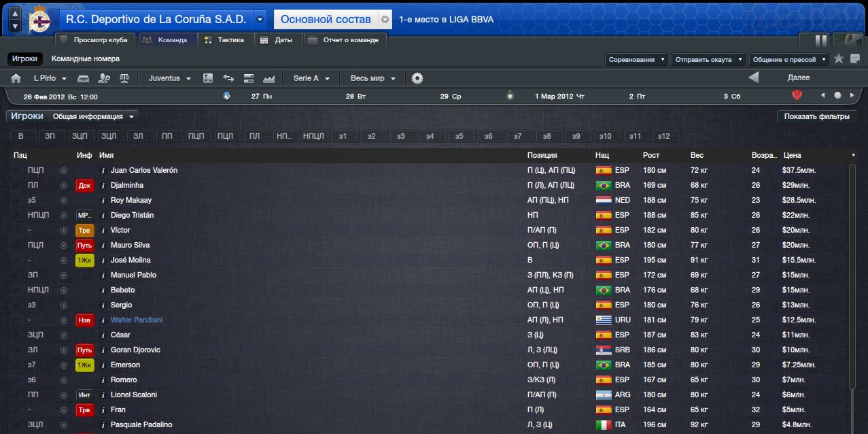
Task: Open the graph chart icon in toolbar
Action: pos(268,78)
